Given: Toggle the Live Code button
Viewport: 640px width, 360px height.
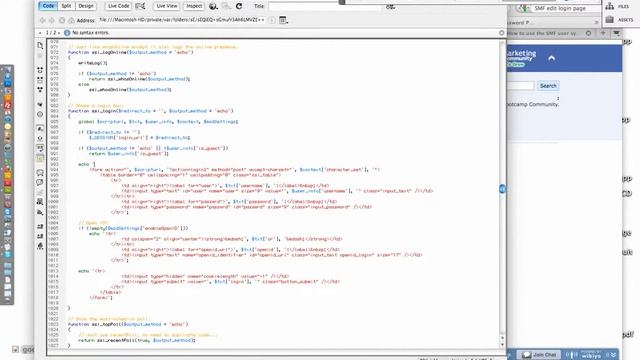Looking at the screenshot, I should tap(118, 6).
